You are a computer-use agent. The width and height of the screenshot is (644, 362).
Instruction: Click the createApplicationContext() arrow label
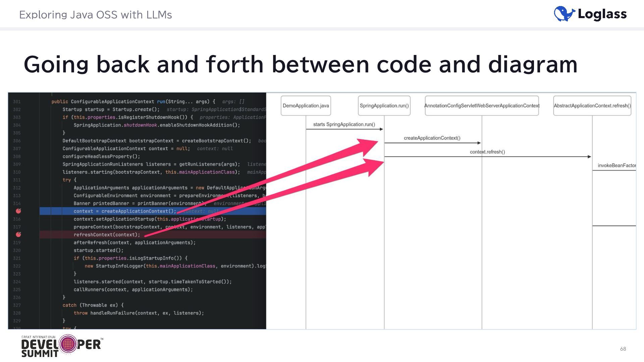[432, 138]
